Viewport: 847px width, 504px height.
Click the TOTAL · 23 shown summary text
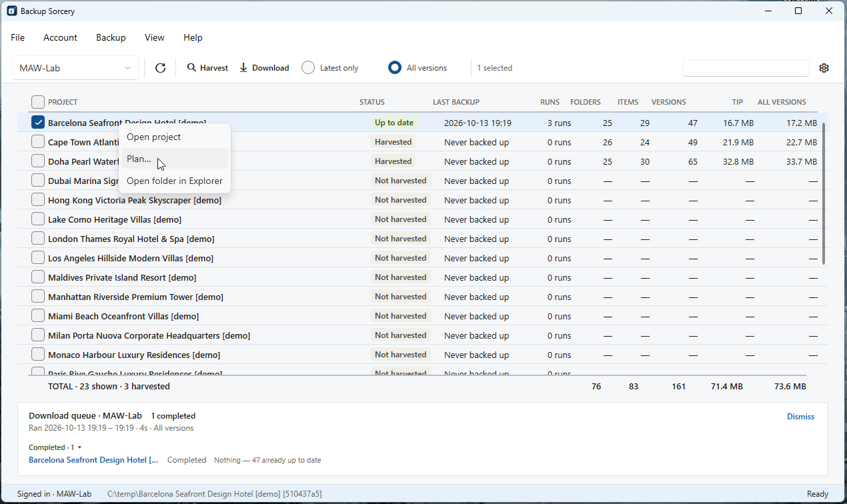coord(109,387)
